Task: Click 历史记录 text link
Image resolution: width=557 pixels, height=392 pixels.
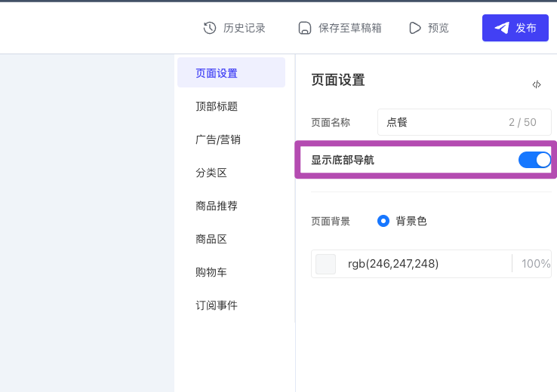Action: 244,28
